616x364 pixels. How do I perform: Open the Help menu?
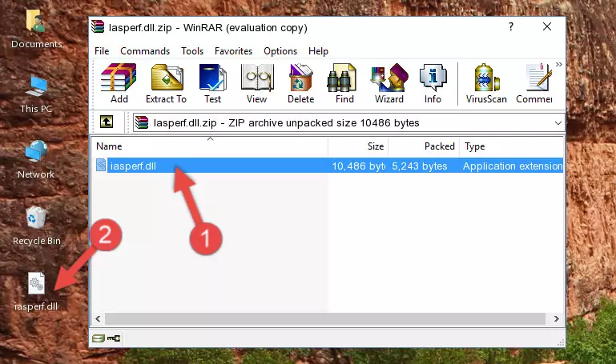click(318, 51)
